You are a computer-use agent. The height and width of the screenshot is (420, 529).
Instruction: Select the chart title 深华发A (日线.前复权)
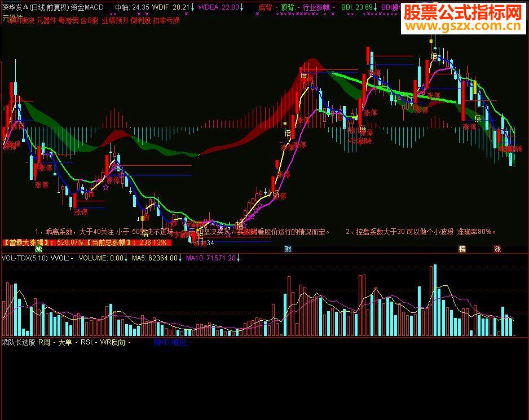coord(35,7)
